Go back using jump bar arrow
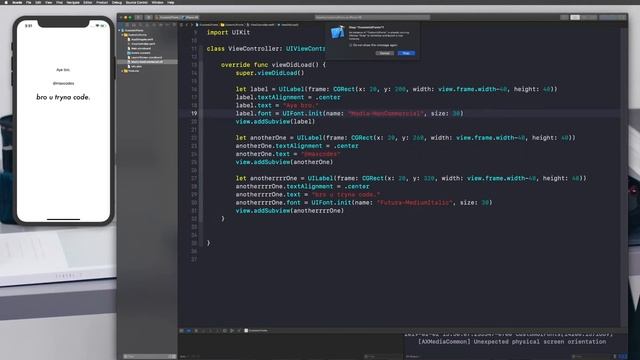The image size is (640, 360). coord(187,25)
